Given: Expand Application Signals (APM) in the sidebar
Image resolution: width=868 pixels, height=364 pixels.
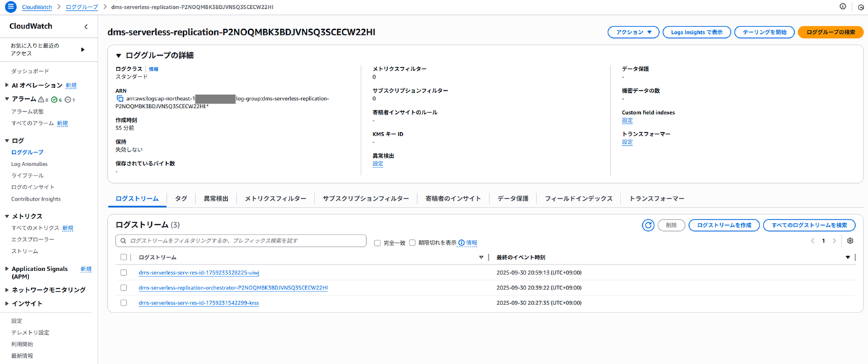Looking at the screenshot, I should (x=7, y=269).
